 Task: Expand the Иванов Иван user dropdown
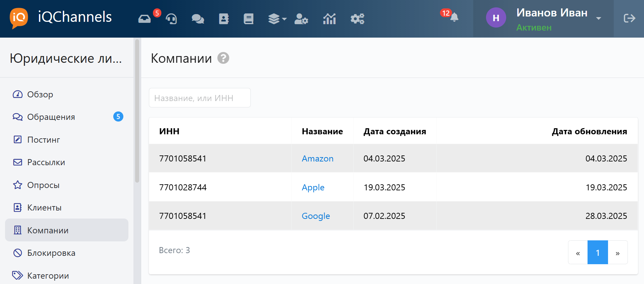599,18
